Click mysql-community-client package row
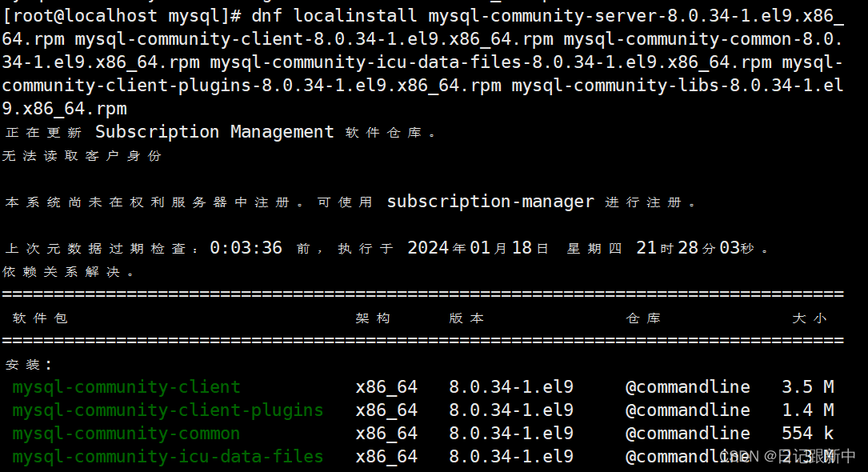868x472 pixels. 126,386
